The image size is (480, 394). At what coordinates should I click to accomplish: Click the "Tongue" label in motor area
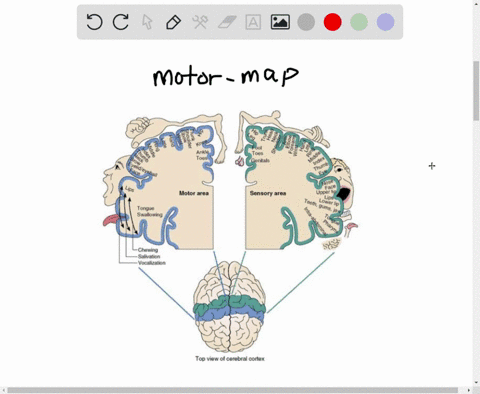pyautogui.click(x=145, y=208)
